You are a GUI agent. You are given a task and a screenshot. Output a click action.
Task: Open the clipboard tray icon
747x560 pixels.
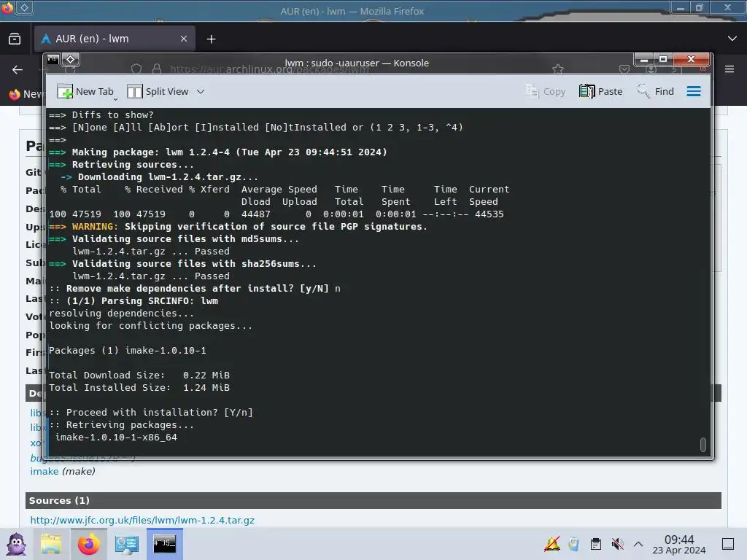(595, 544)
